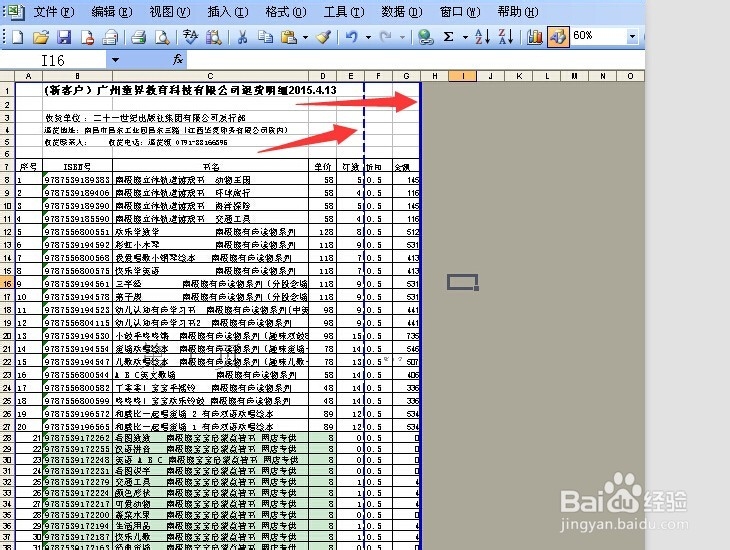Open the 帮助(H) menu

518,11
